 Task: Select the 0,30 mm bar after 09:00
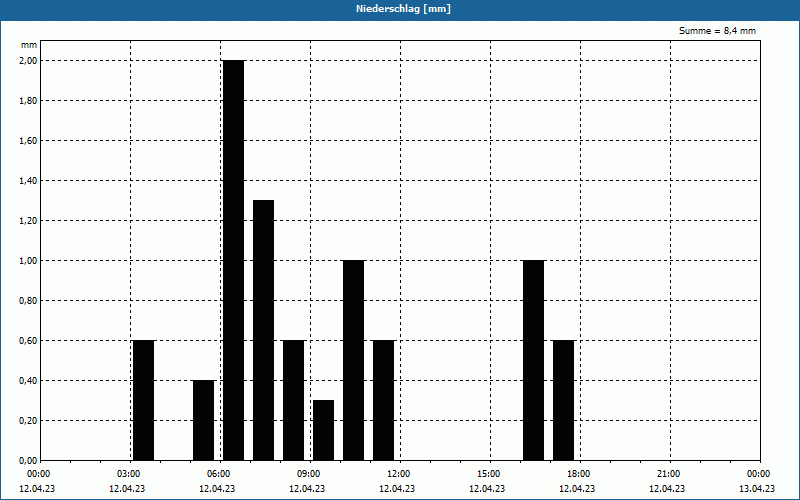coord(323,430)
